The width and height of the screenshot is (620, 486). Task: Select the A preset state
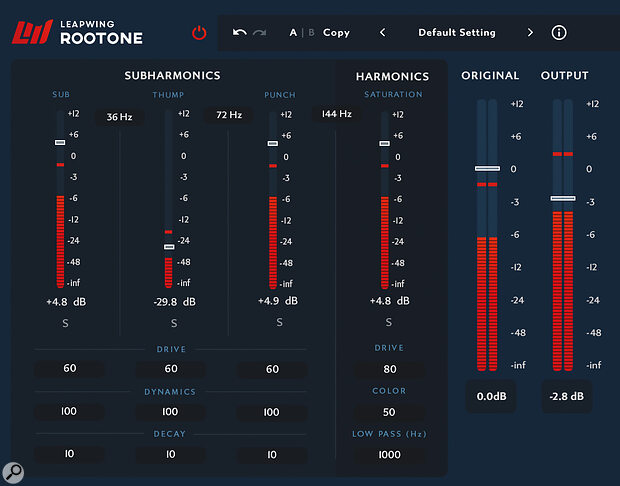pos(293,33)
